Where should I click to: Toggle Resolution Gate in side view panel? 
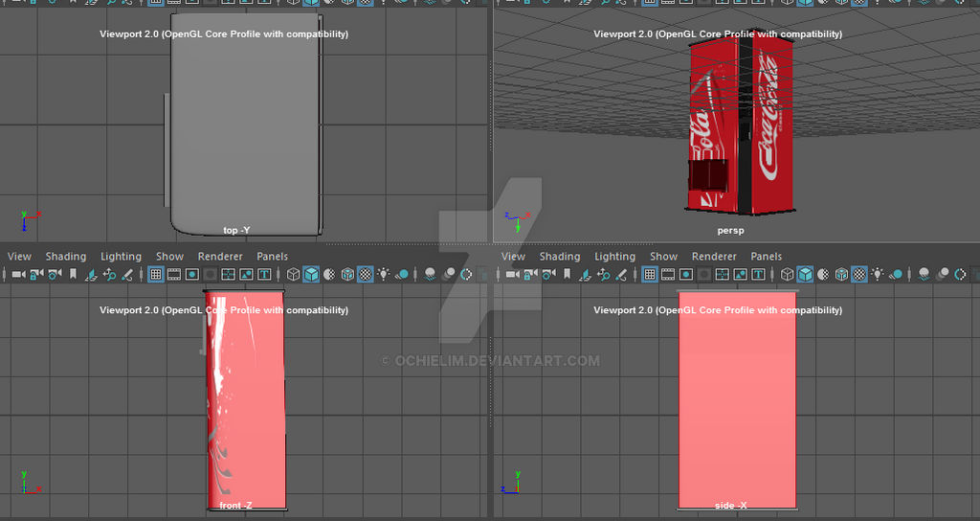pyautogui.click(x=685, y=274)
